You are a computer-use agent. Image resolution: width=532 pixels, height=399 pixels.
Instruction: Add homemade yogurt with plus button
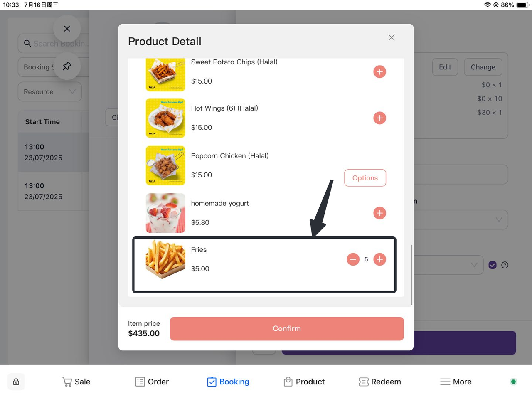pyautogui.click(x=379, y=213)
